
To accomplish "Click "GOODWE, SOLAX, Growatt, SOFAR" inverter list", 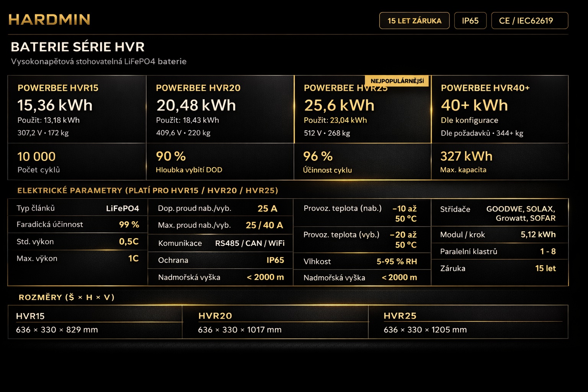I will (521, 214).
